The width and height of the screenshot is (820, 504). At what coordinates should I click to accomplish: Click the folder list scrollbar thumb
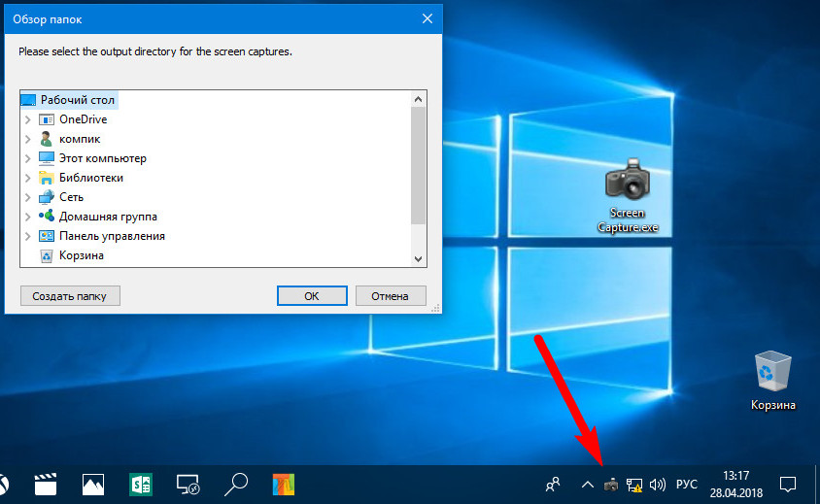pos(418,166)
